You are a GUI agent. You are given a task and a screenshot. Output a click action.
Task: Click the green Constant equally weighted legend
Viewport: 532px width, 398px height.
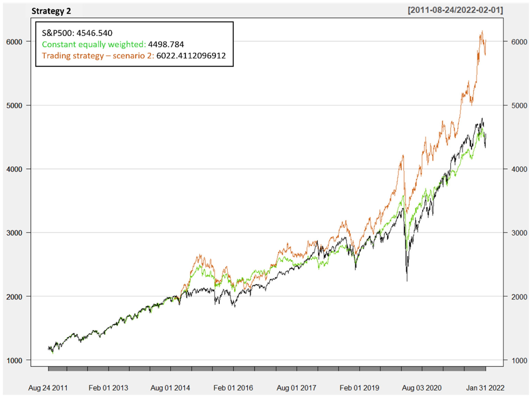[x=94, y=44]
